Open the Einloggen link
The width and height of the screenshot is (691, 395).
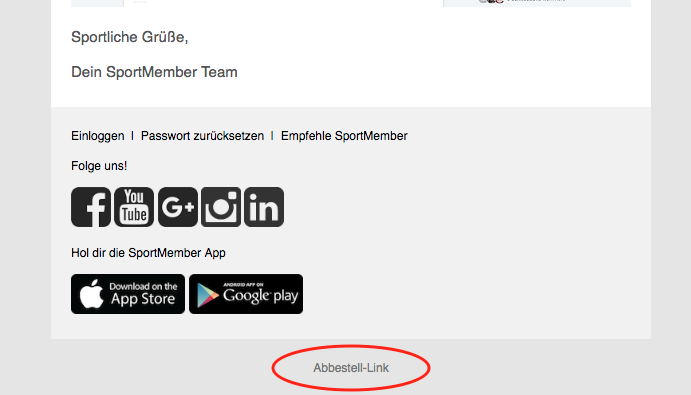[x=97, y=136]
